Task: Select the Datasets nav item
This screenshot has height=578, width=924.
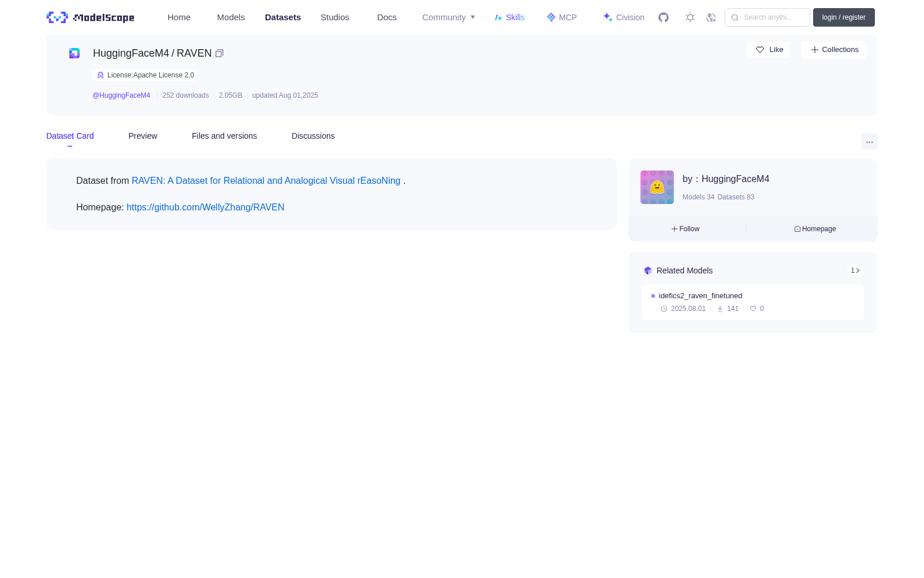Action: click(x=283, y=17)
